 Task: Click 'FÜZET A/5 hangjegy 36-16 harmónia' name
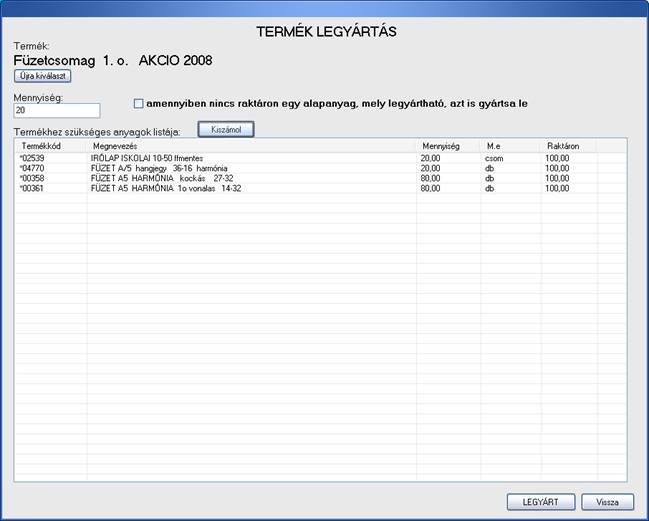click(159, 168)
